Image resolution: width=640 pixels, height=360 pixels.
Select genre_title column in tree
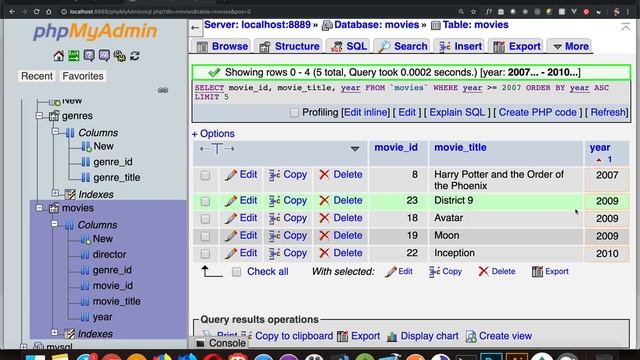(x=117, y=178)
